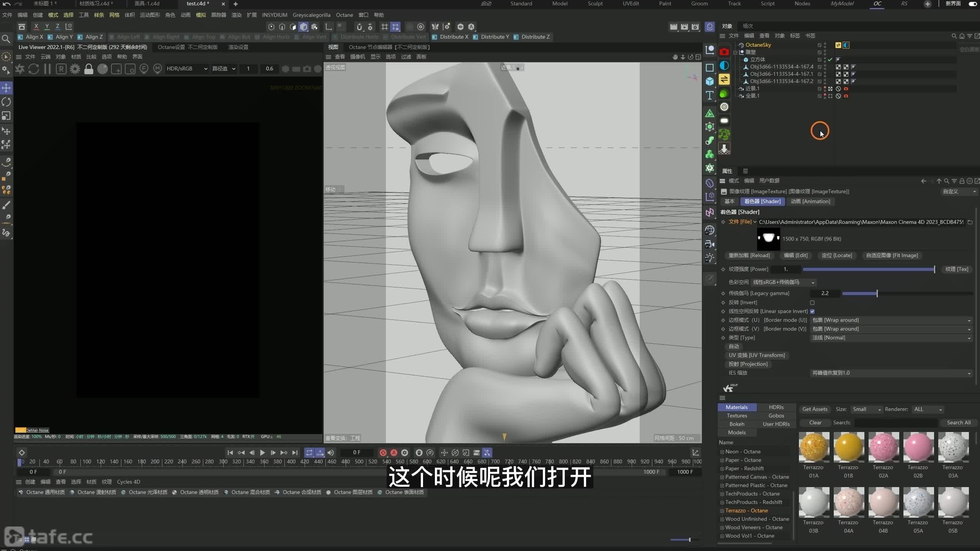
Task: Click the 定位 [Locate] button
Action: coord(837,255)
